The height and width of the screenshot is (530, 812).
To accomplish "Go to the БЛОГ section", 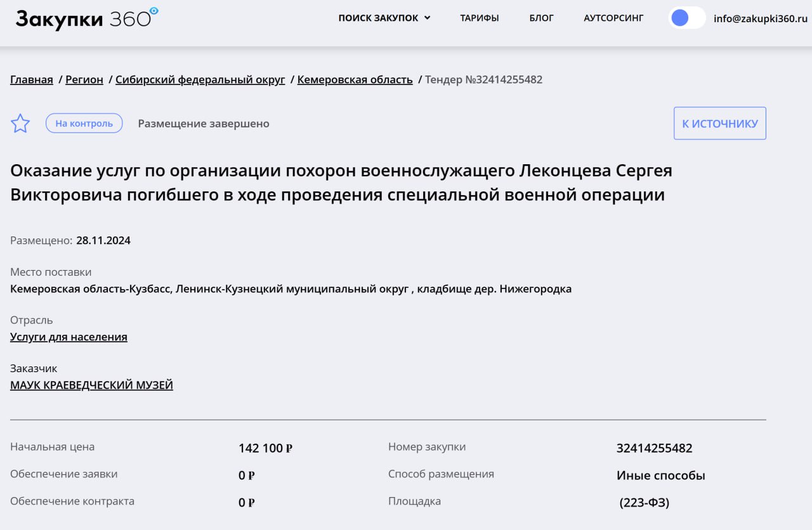I will click(541, 18).
